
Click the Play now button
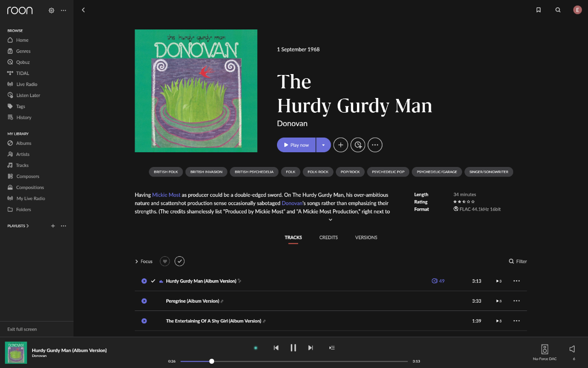click(296, 145)
